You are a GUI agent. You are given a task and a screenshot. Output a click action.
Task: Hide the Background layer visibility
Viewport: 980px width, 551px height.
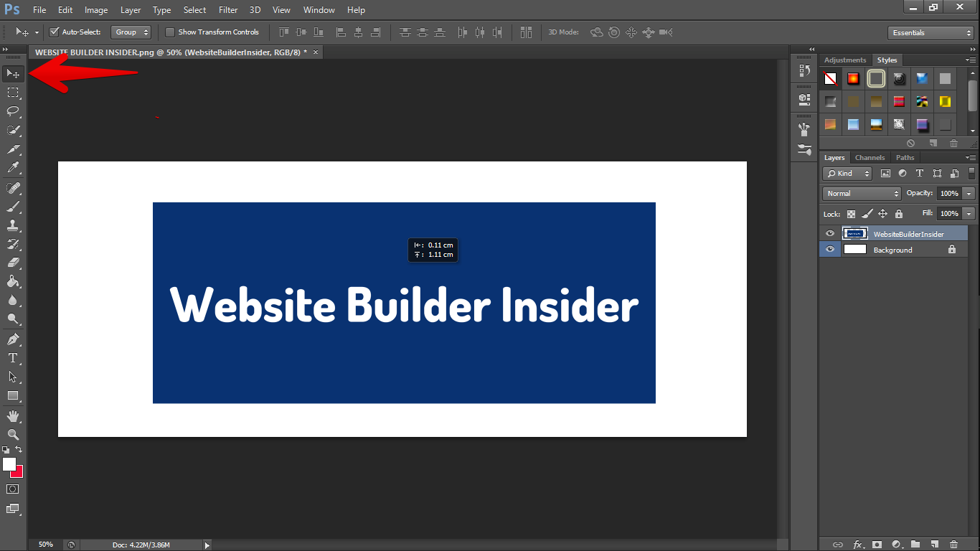coord(830,250)
